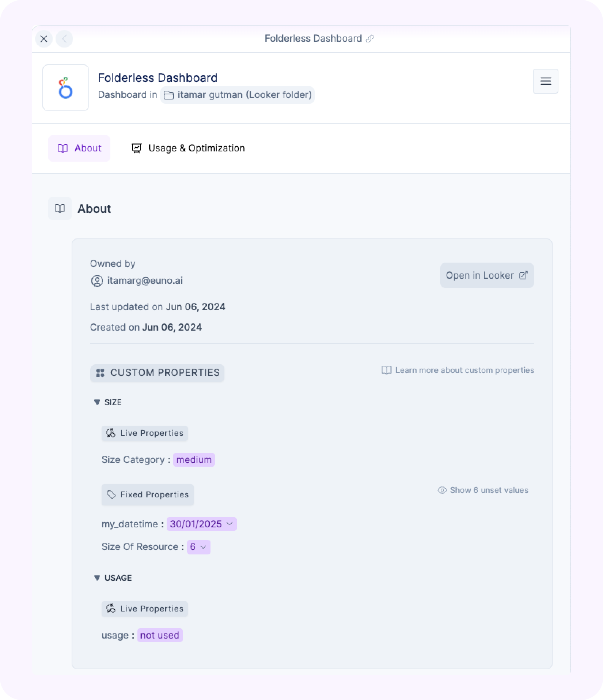This screenshot has width=603, height=700.
Task: Switch to Usage & Optimization tab
Action: (188, 148)
